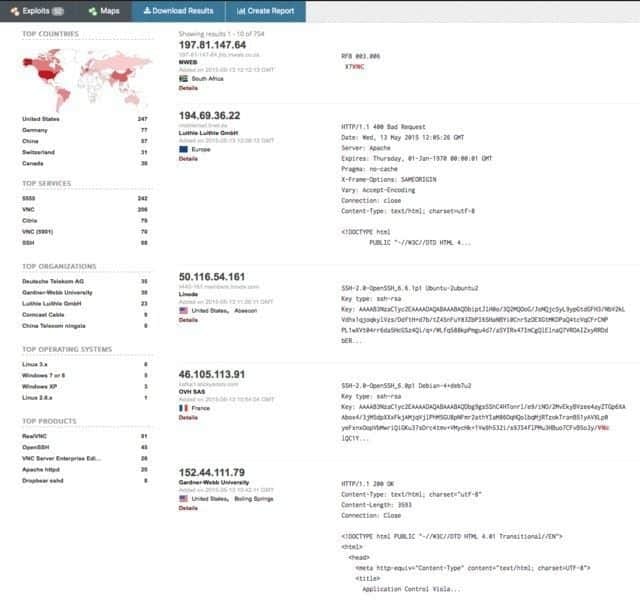The image size is (640, 600).
Task: Open IP address 194.69.36.22
Action: tap(209, 116)
